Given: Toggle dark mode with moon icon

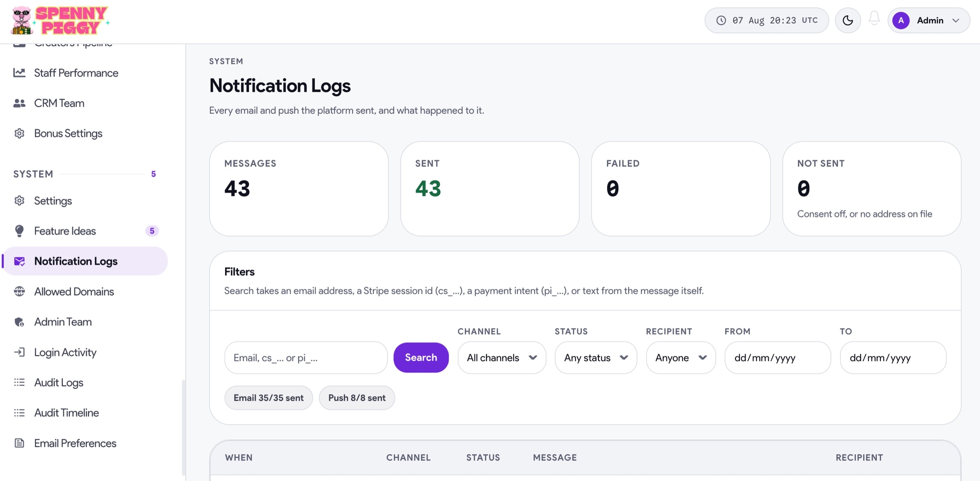Looking at the screenshot, I should click(x=848, y=20).
